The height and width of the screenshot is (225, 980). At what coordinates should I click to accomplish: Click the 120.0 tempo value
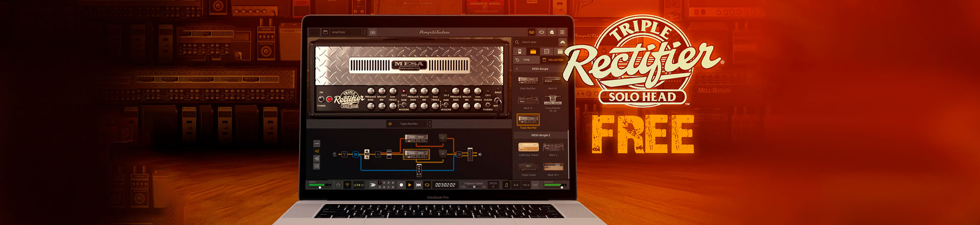[526, 185]
